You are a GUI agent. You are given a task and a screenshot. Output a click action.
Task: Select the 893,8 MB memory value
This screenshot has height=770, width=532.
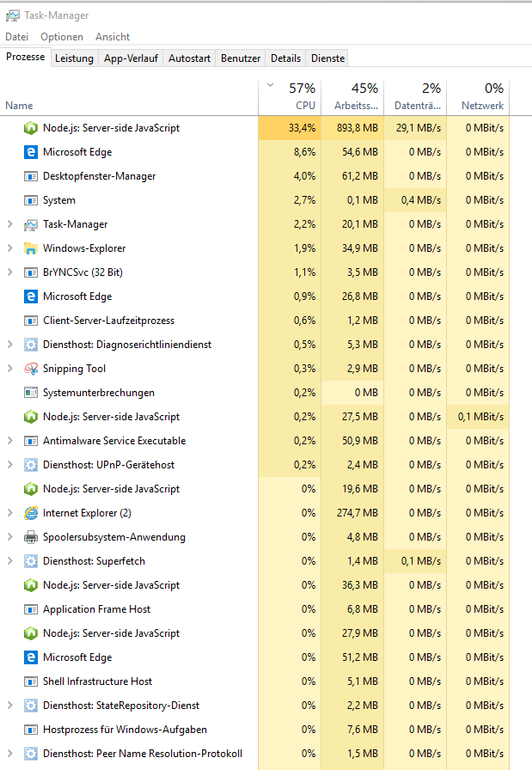tap(352, 128)
